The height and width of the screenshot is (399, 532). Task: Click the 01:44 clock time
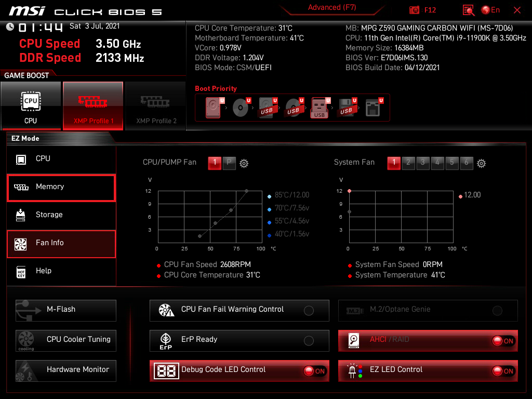[41, 27]
